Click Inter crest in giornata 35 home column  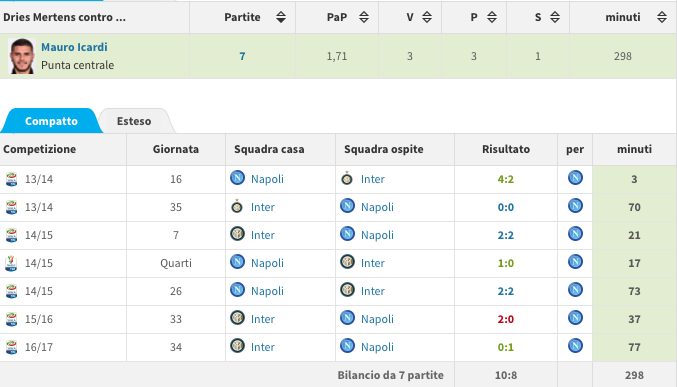(x=237, y=206)
